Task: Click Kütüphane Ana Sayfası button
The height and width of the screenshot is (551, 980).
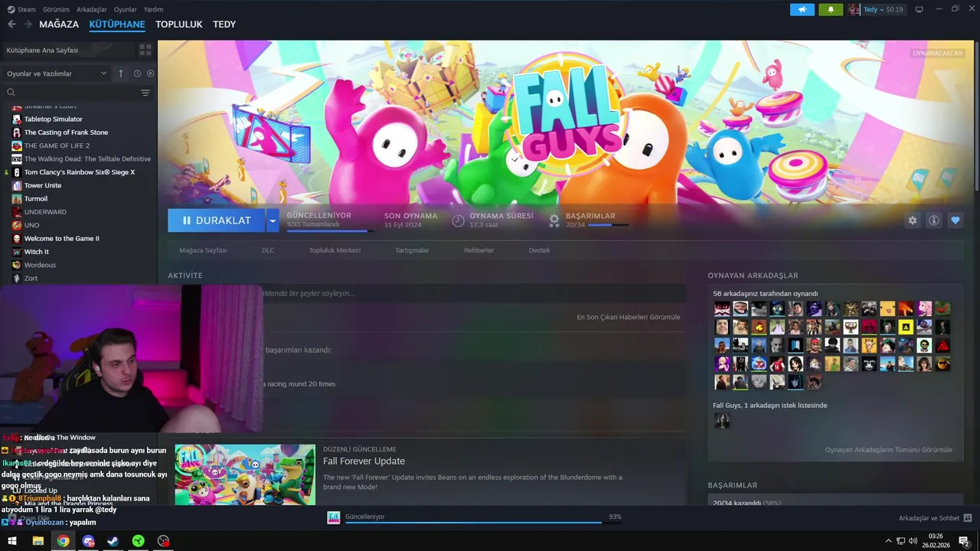Action: coord(67,50)
